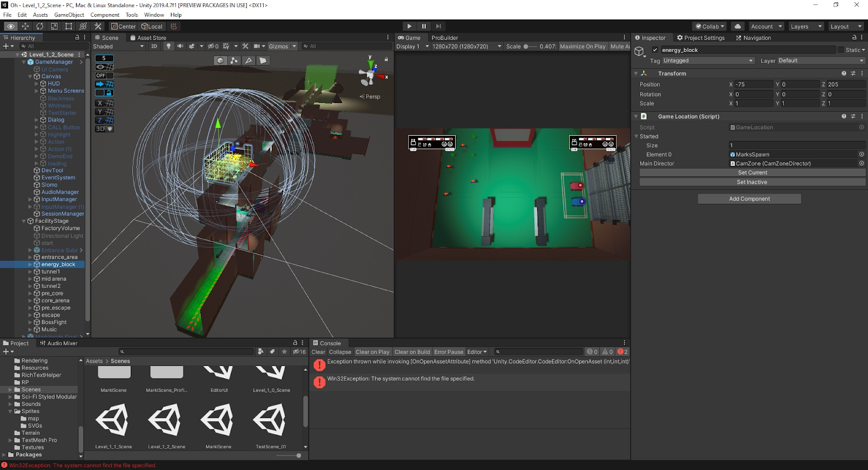Switch to the ProBuilder tab
Image resolution: width=868 pixels, height=470 pixels.
tap(445, 37)
